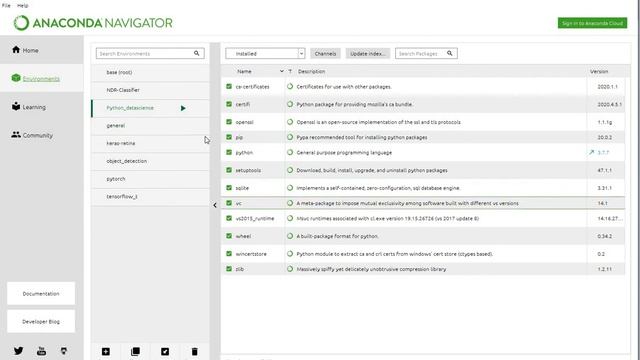Image resolution: width=640 pixels, height=360 pixels.
Task: Click status circle in wincertstore row
Action: pos(290,253)
